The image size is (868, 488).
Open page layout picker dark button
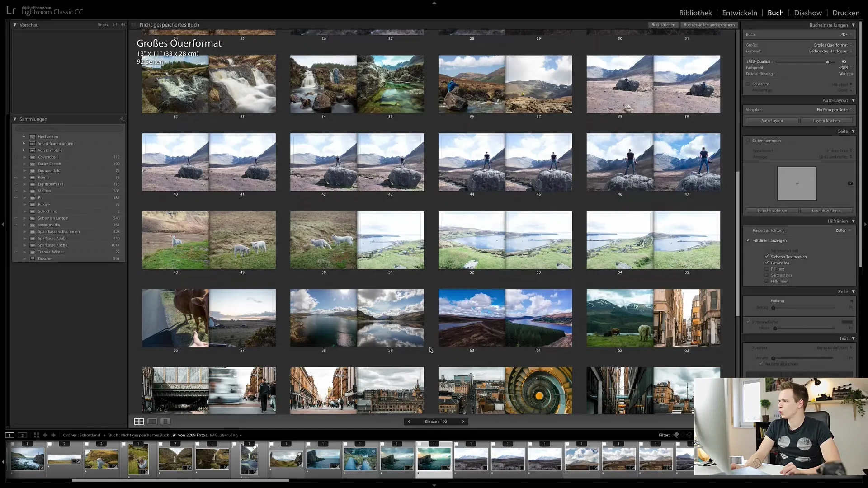click(850, 183)
